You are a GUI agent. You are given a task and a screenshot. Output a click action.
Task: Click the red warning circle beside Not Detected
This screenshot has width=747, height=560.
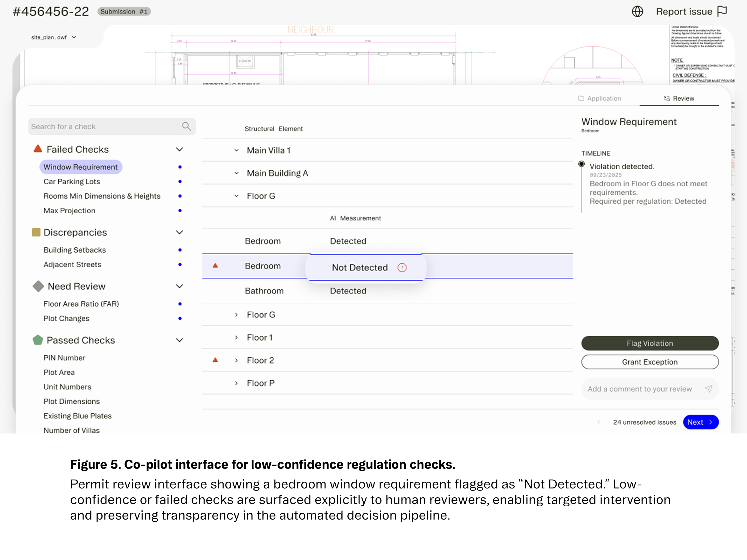[402, 267]
